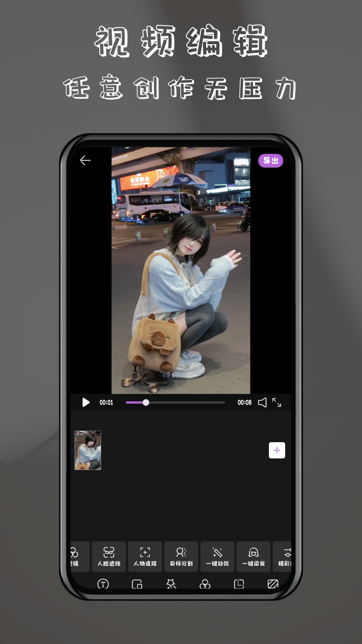The image size is (362, 644).
Task: Expand the preview to fullscreen
Action: (x=277, y=402)
